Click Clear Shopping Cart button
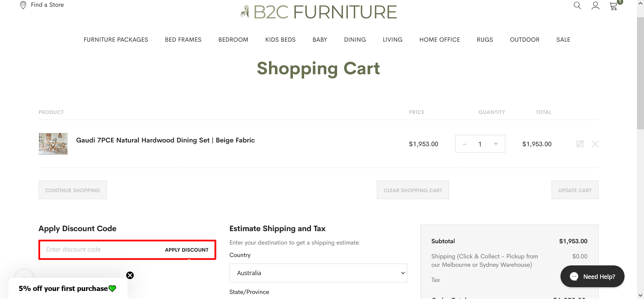The image size is (644, 299). [413, 190]
